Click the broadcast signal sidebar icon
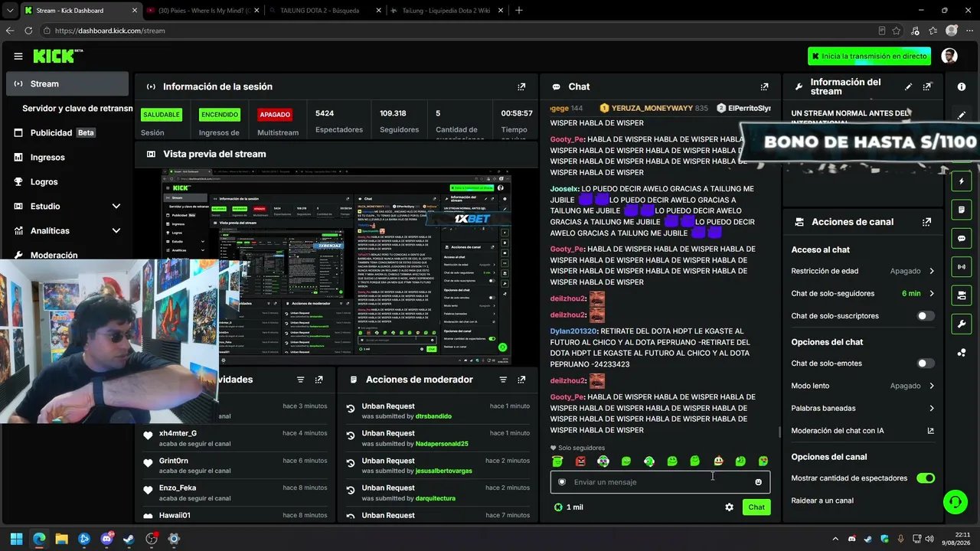Viewport: 980px width, 551px height. point(962,266)
